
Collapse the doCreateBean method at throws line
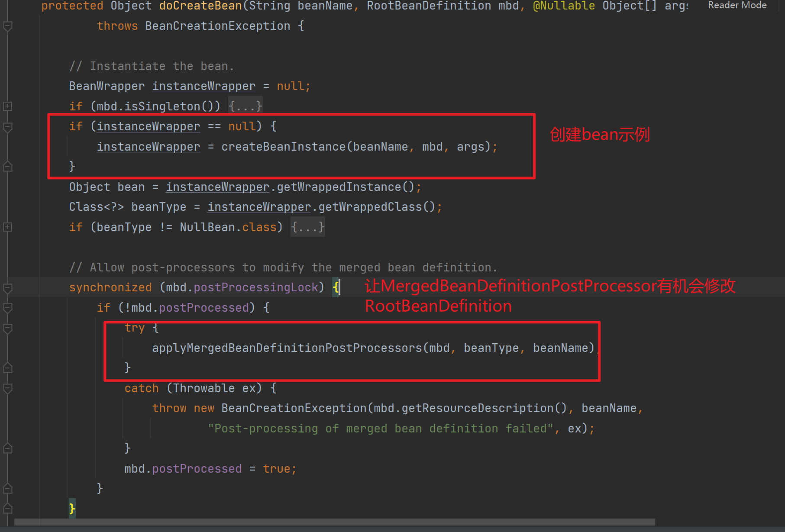(x=7, y=26)
